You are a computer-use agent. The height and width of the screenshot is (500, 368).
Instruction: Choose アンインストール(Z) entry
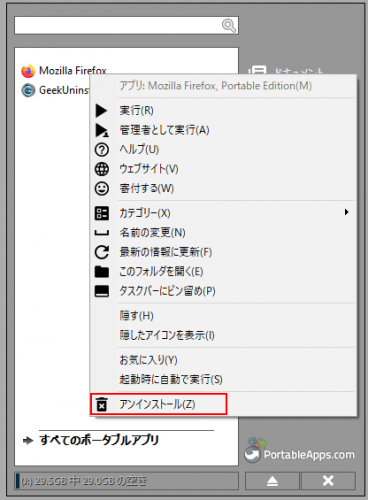click(223, 404)
